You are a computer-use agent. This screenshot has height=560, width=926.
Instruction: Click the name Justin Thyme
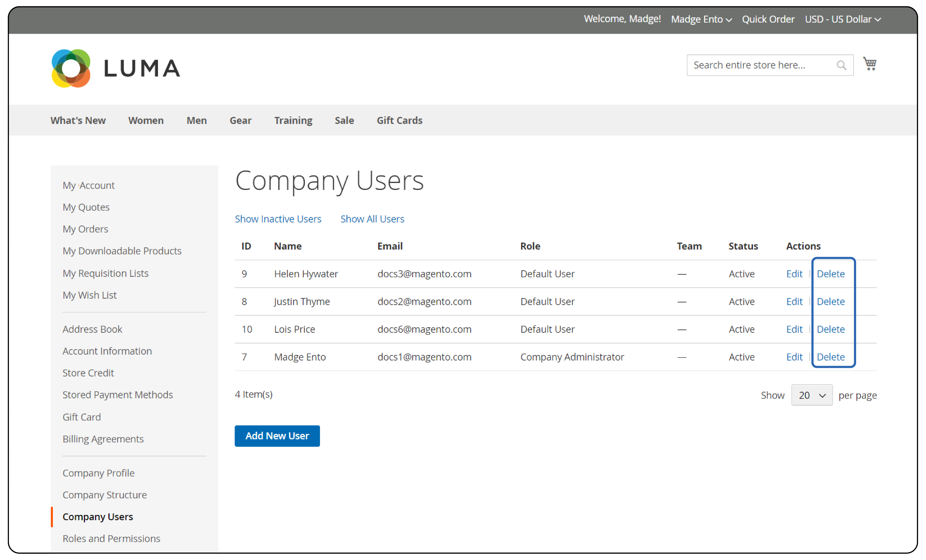pyautogui.click(x=302, y=302)
